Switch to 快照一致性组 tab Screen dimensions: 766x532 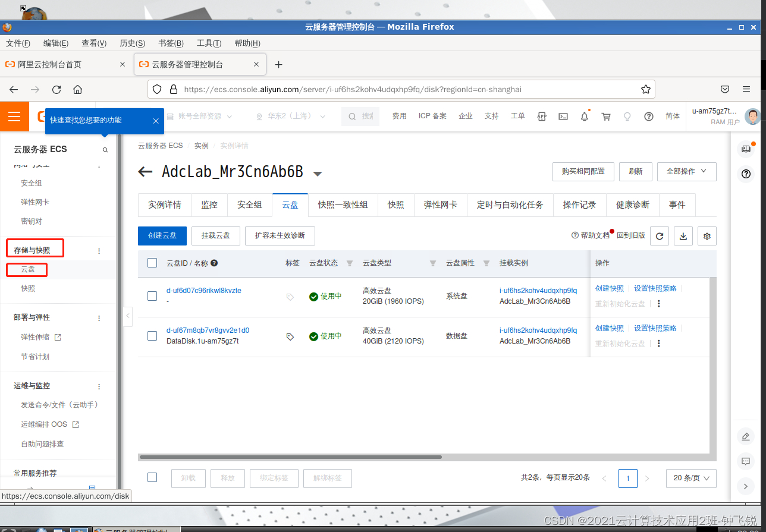[x=343, y=204]
